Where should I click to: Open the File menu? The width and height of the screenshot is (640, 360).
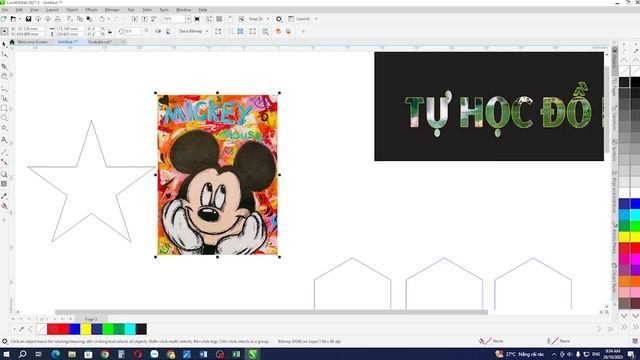(5, 9)
